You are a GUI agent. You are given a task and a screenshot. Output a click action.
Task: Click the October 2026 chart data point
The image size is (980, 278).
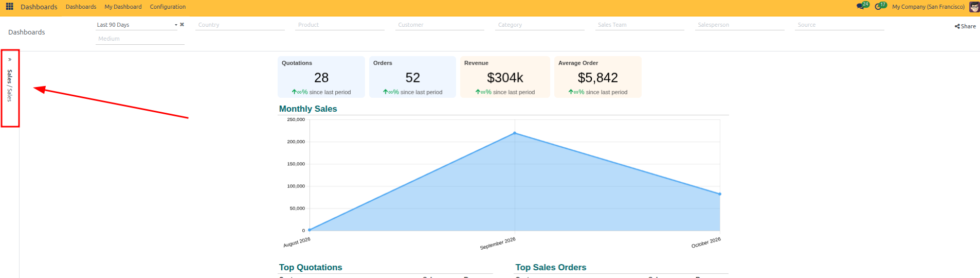tap(720, 194)
